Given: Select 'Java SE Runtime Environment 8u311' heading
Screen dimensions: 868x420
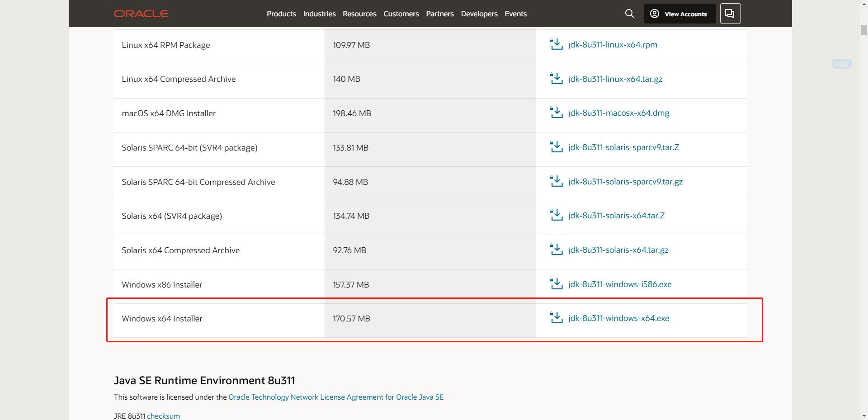Looking at the screenshot, I should 204,381.
